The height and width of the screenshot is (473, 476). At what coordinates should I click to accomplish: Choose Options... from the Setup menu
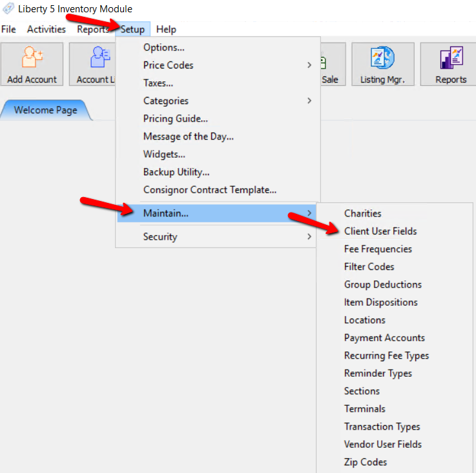click(x=218, y=47)
